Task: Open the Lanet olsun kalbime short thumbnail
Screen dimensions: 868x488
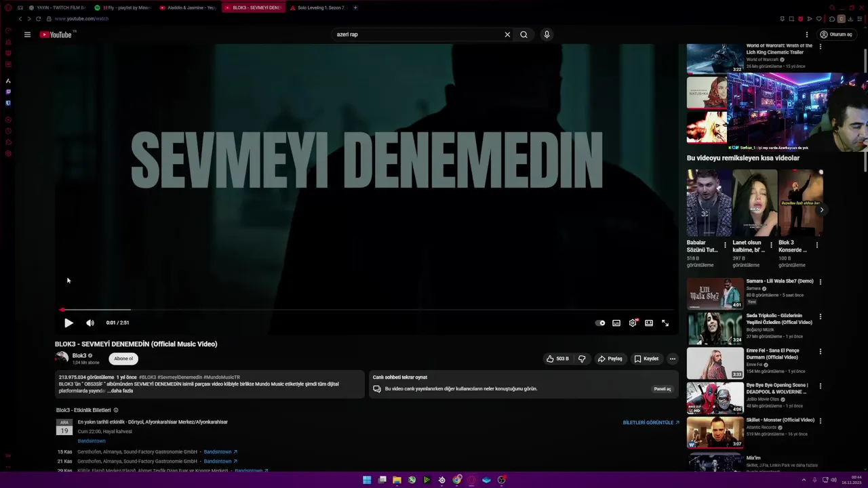Action: click(755, 202)
